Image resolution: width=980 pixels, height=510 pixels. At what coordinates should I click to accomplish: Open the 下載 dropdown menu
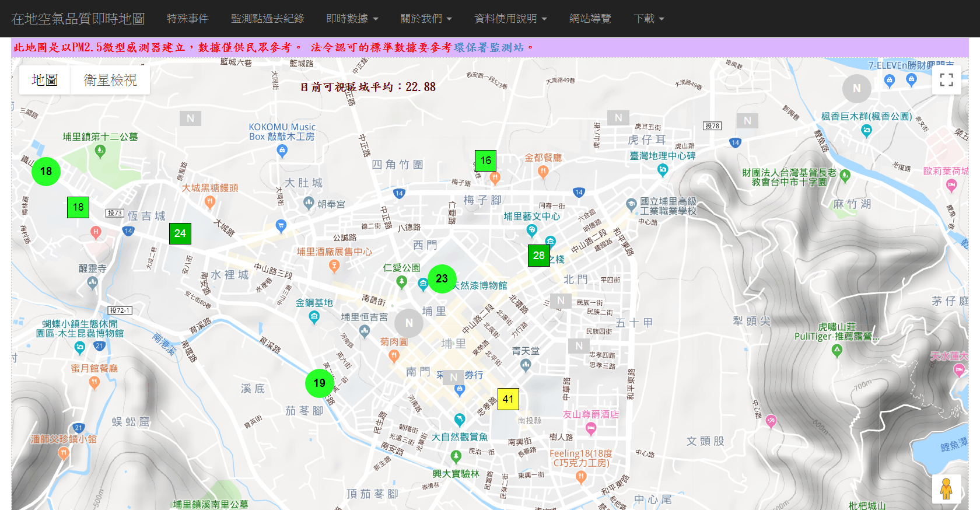(649, 19)
